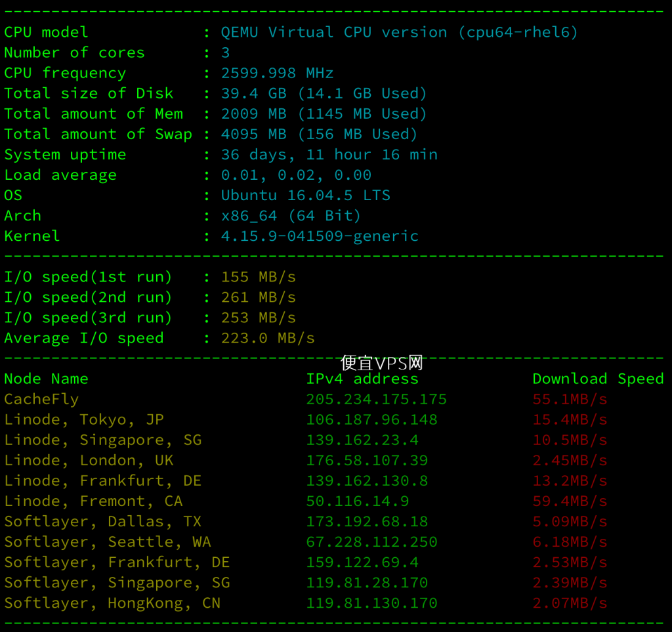Image resolution: width=672 pixels, height=632 pixels.
Task: Click the watermark text 便宜VPS网
Action: (382, 363)
